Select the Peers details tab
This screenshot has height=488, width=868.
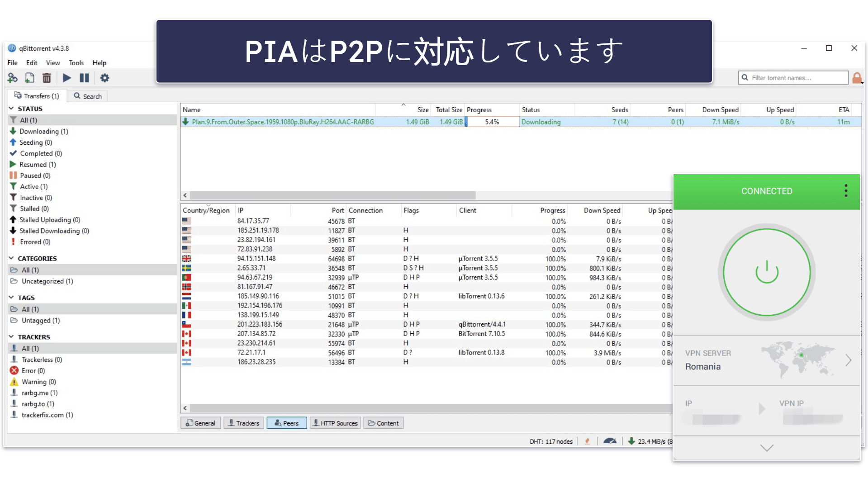[x=287, y=423]
